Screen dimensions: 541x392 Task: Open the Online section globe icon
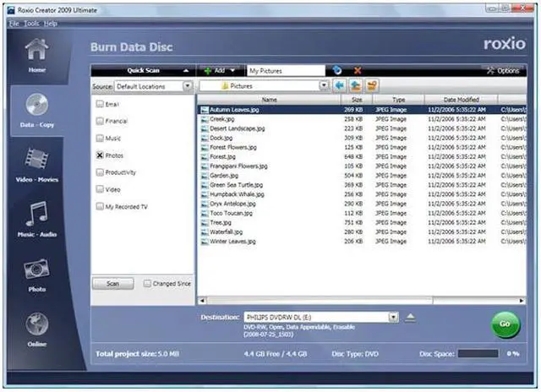click(36, 329)
